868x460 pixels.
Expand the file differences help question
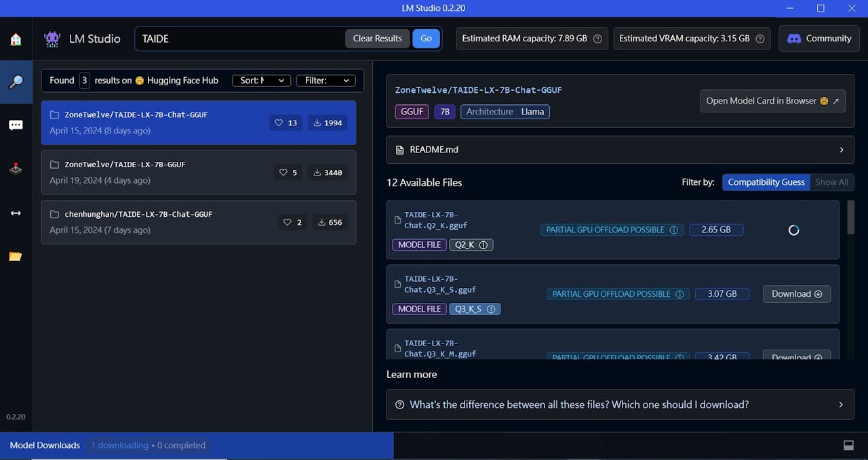pos(620,404)
